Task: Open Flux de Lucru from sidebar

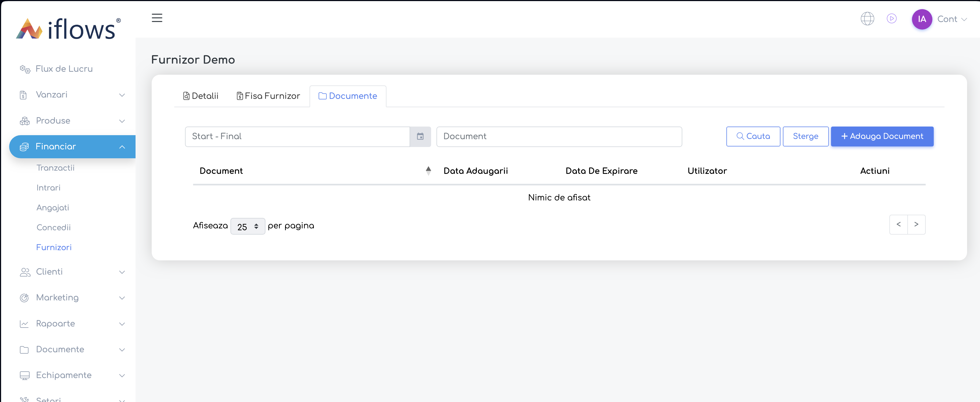Action: [64, 69]
